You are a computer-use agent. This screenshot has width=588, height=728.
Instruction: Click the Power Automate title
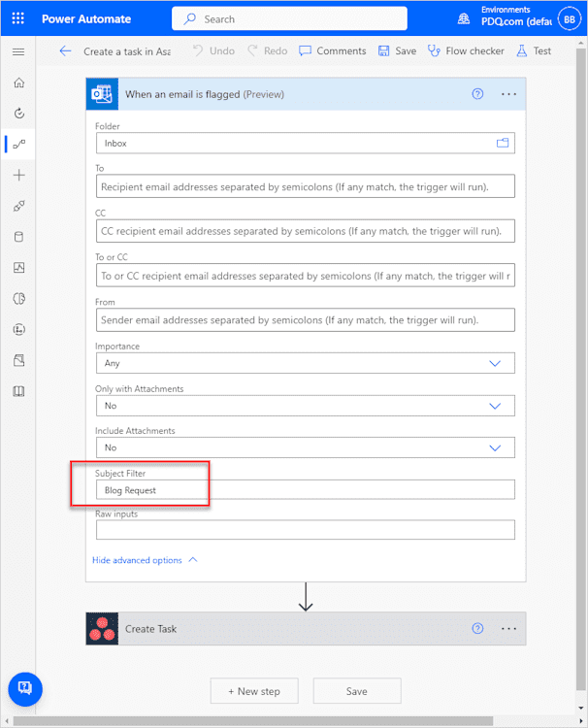[x=86, y=19]
